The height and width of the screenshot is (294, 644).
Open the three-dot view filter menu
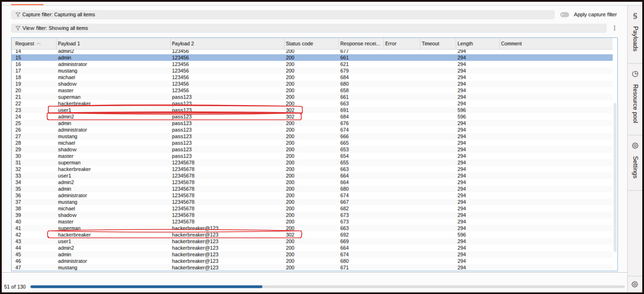click(614, 28)
